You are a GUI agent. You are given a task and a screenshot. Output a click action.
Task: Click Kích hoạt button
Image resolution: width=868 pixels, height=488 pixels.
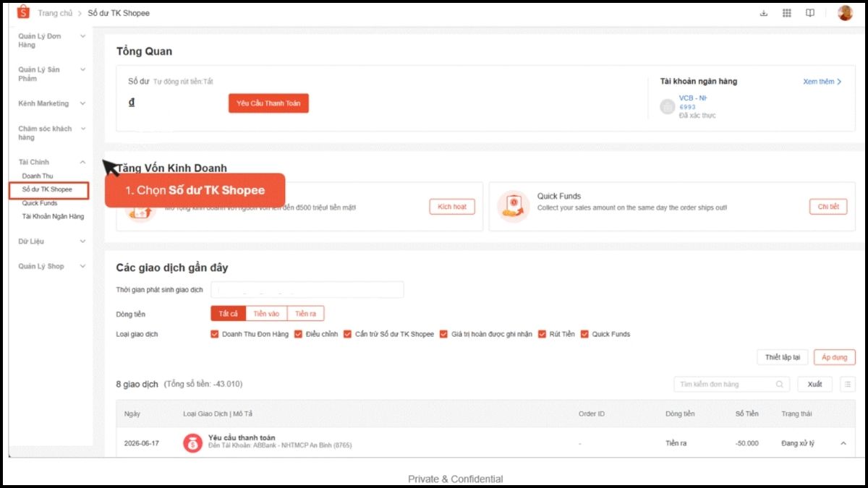(452, 207)
